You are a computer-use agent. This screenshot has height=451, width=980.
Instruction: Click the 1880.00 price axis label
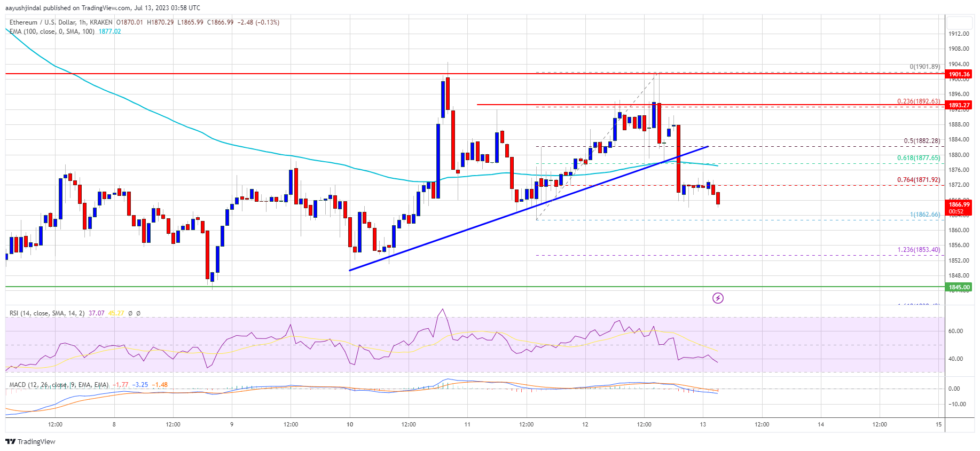pyautogui.click(x=959, y=155)
